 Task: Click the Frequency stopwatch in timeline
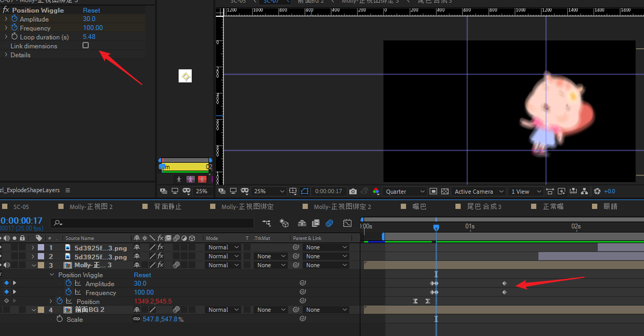(x=68, y=292)
